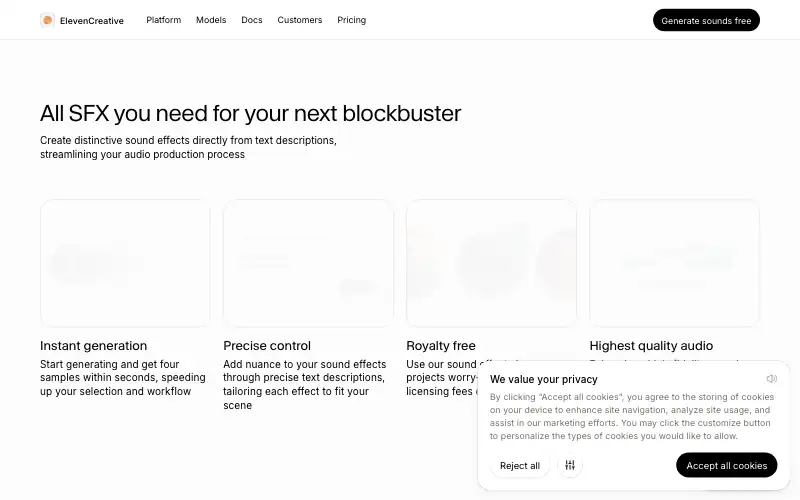Go to the Docs menu item
The image size is (800, 500).
(252, 20)
